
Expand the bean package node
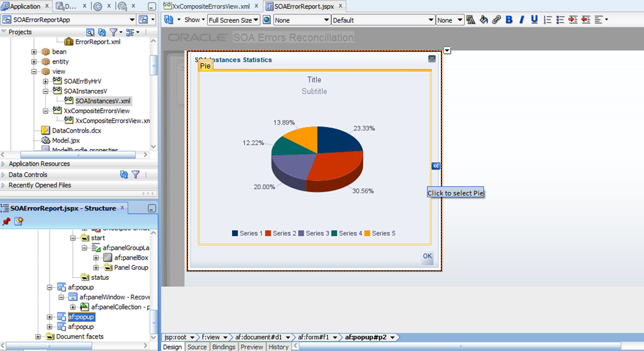[34, 52]
